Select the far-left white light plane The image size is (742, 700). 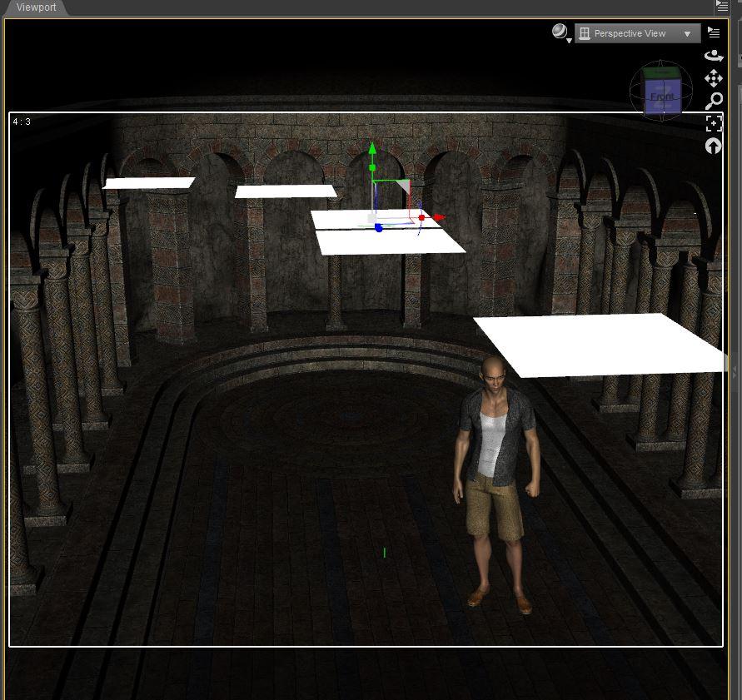pyautogui.click(x=148, y=183)
